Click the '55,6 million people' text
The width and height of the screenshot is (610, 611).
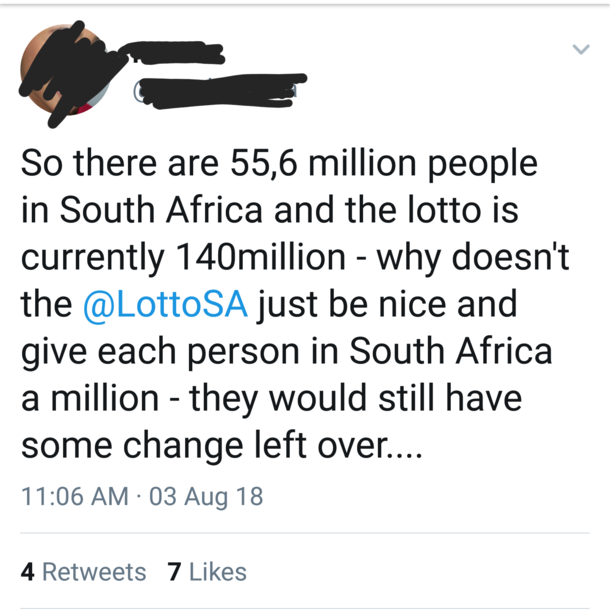point(384,164)
